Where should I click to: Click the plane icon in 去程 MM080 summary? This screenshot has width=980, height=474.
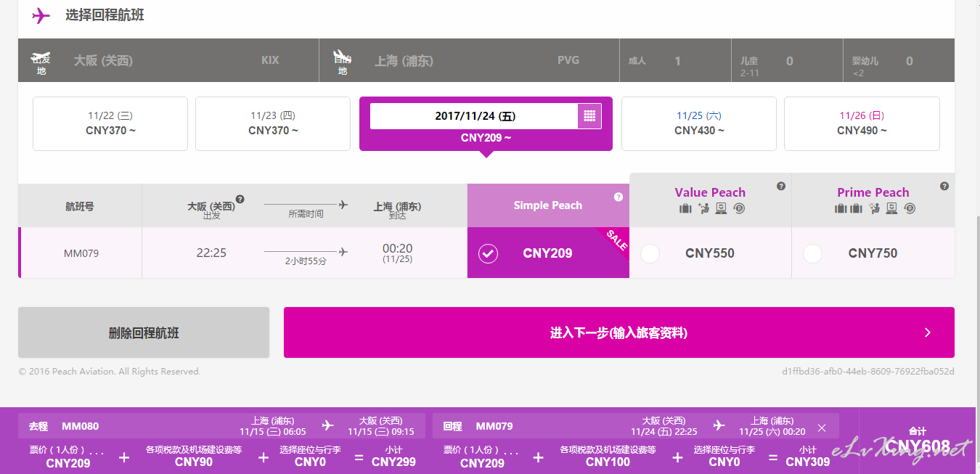(328, 425)
